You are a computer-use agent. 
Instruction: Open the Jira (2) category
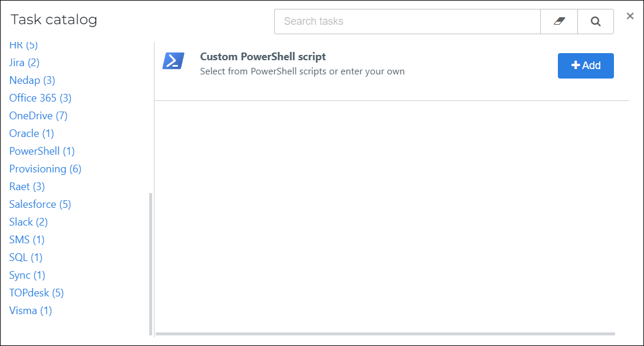pyautogui.click(x=24, y=63)
